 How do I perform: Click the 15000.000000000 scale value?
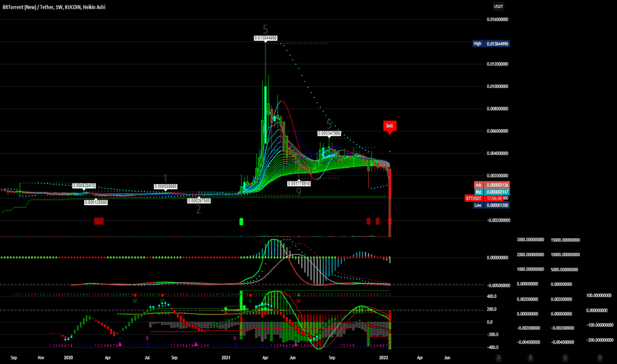[565, 240]
